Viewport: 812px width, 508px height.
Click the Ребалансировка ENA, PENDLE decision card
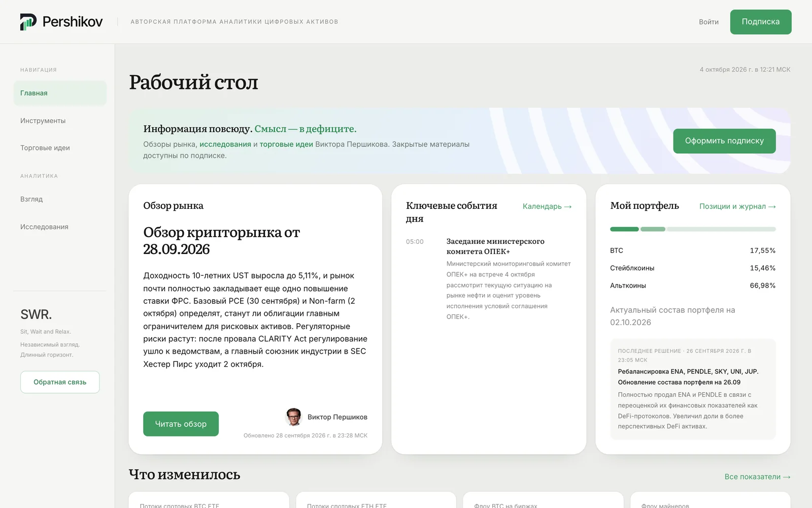(x=693, y=389)
